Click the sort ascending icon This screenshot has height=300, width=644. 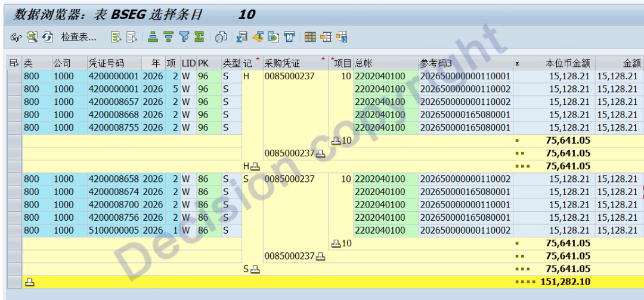153,37
